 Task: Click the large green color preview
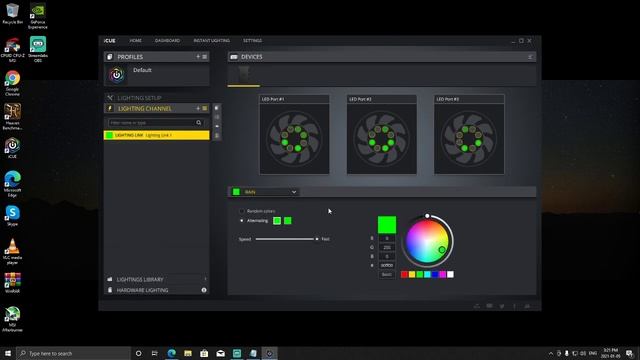click(387, 225)
